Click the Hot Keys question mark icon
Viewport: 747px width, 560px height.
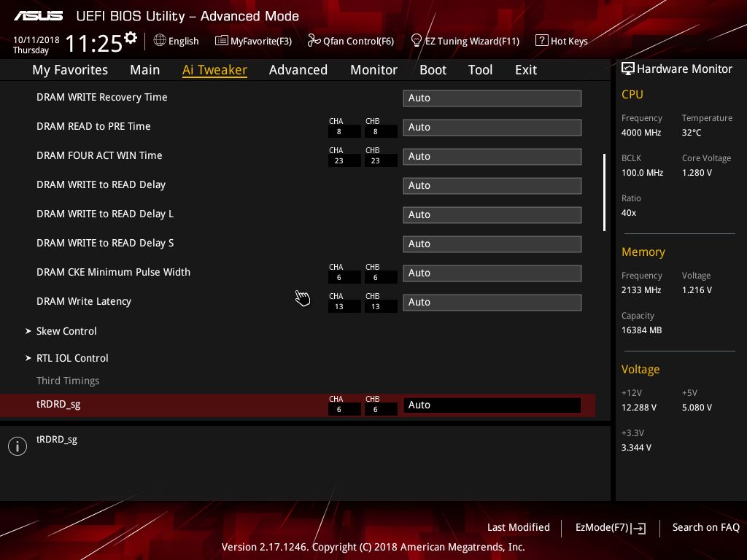pyautogui.click(x=542, y=41)
